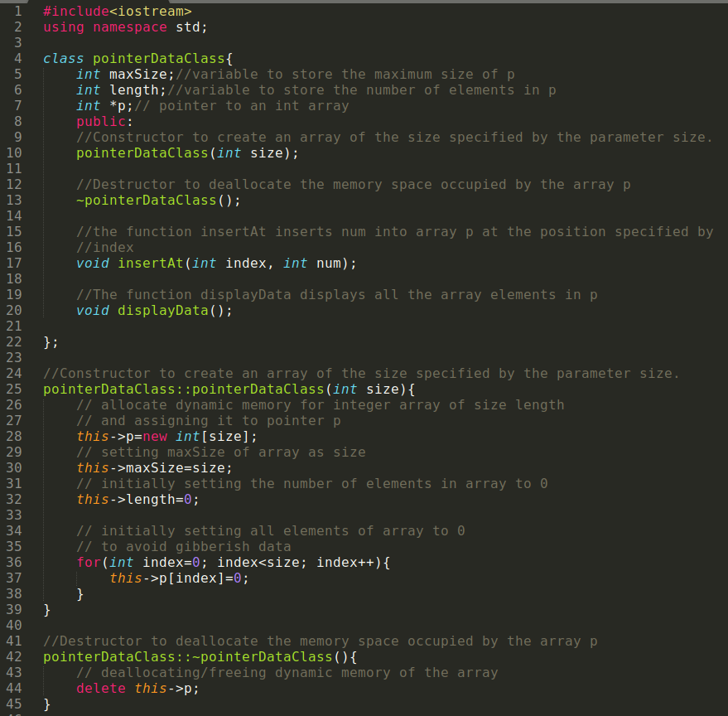Click the 'public:' access specifier
Screen dimensions: 728x716
click(104, 122)
